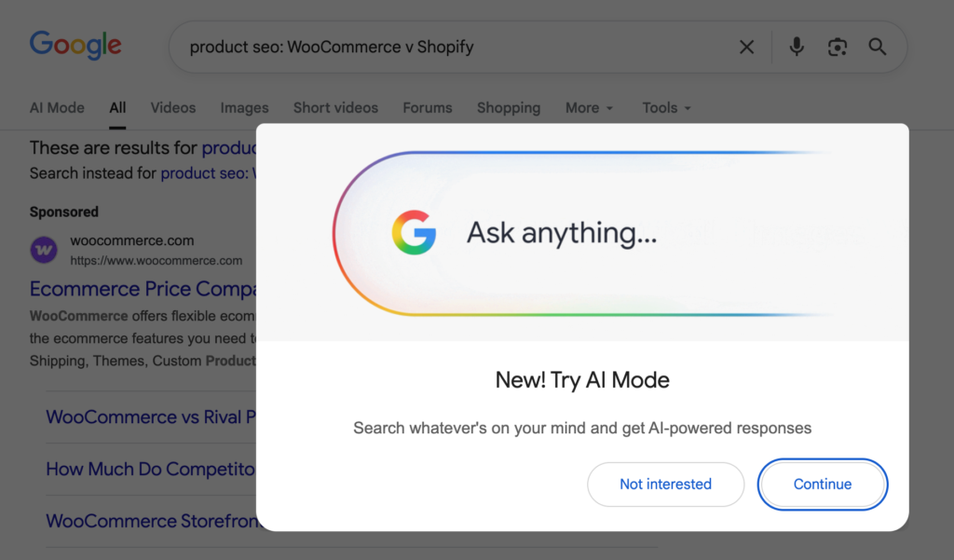954x560 pixels.
Task: Clear the search query with X
Action: tap(746, 47)
